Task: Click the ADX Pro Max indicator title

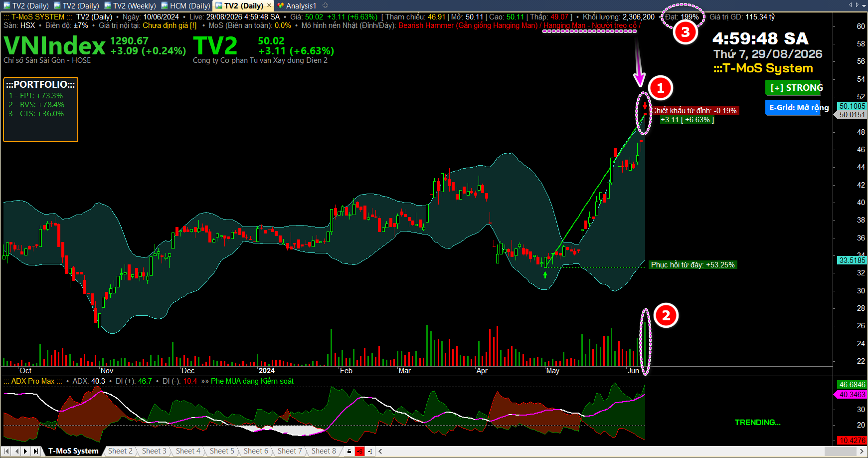Action: (x=33, y=381)
